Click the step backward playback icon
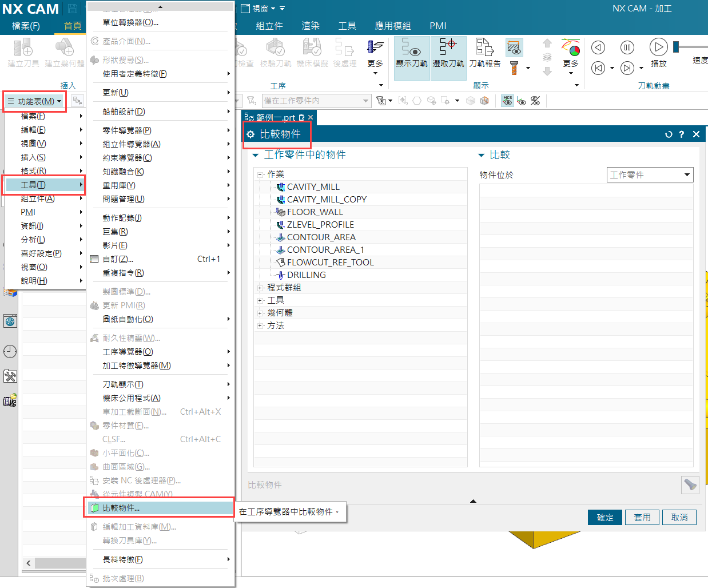708x588 pixels. [598, 47]
